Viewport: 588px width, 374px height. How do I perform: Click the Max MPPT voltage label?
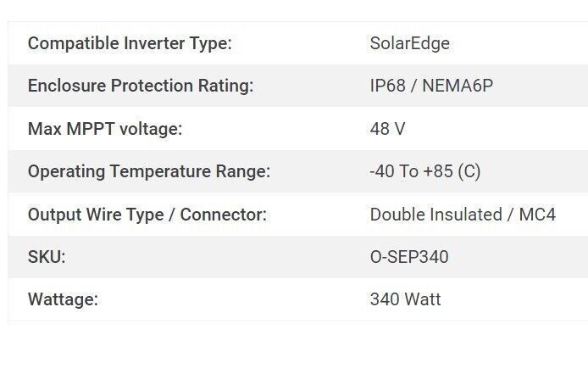point(105,129)
